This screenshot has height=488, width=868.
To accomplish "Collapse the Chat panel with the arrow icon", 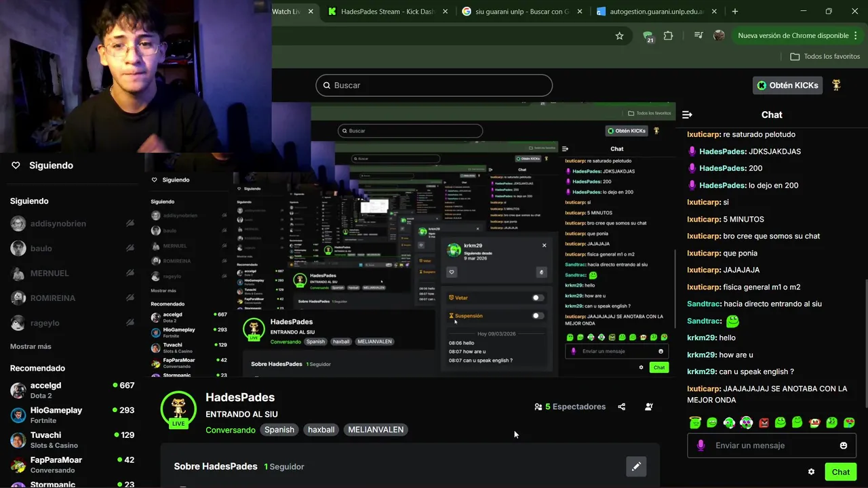I will tap(687, 115).
